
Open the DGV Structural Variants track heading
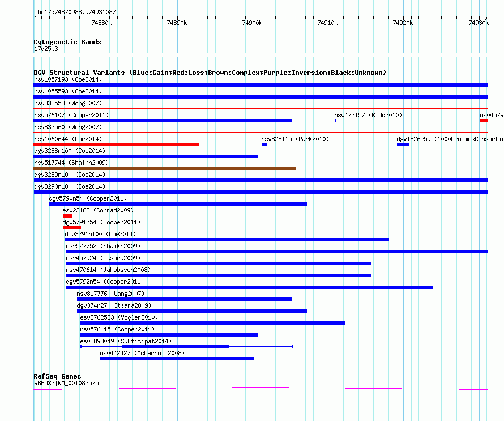(x=210, y=73)
